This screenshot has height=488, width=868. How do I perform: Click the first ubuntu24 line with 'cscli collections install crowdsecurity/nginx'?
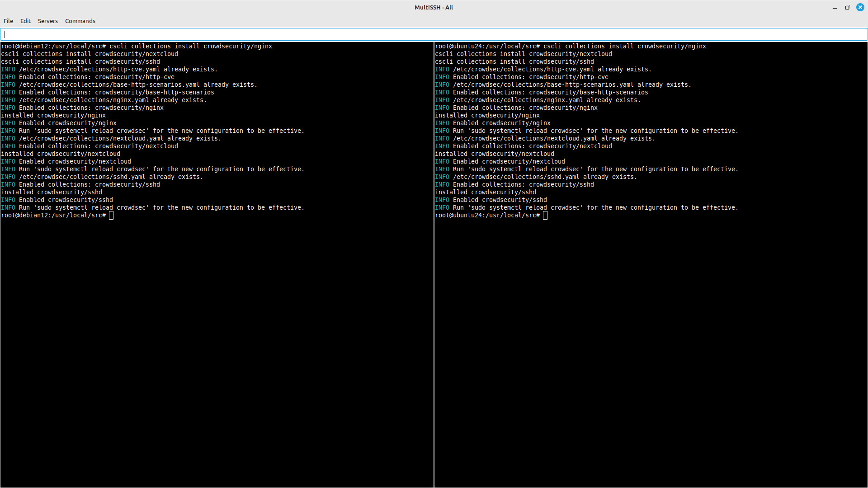(571, 46)
